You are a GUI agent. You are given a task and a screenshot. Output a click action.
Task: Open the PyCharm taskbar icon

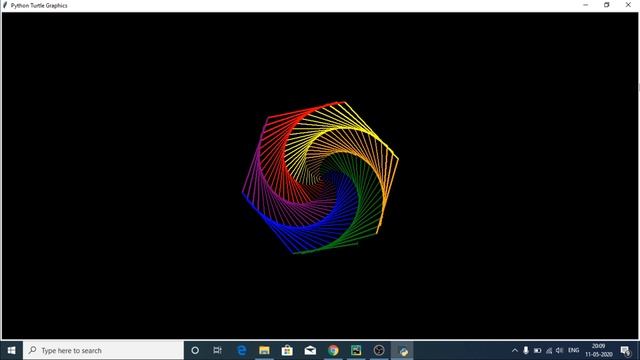click(356, 350)
